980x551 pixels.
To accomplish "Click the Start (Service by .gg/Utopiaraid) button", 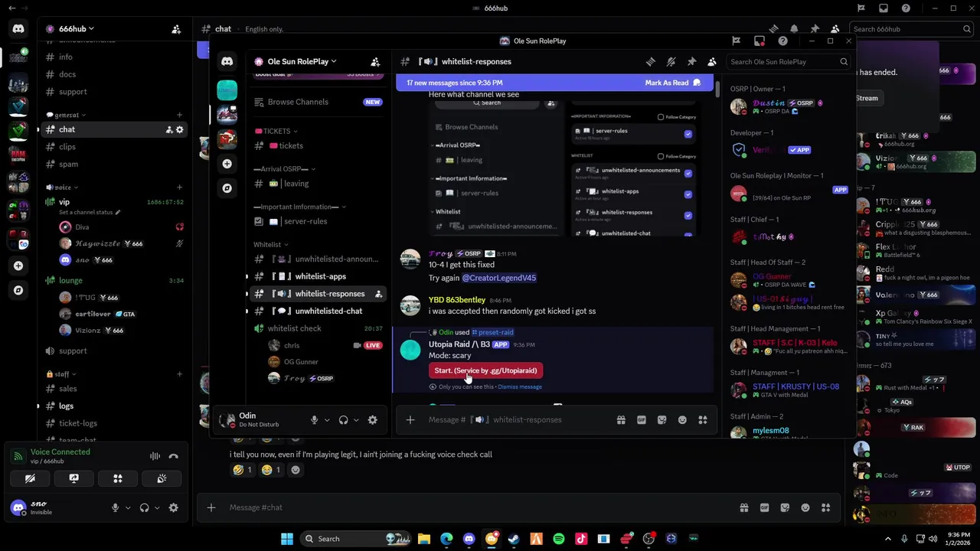I will tap(485, 370).
